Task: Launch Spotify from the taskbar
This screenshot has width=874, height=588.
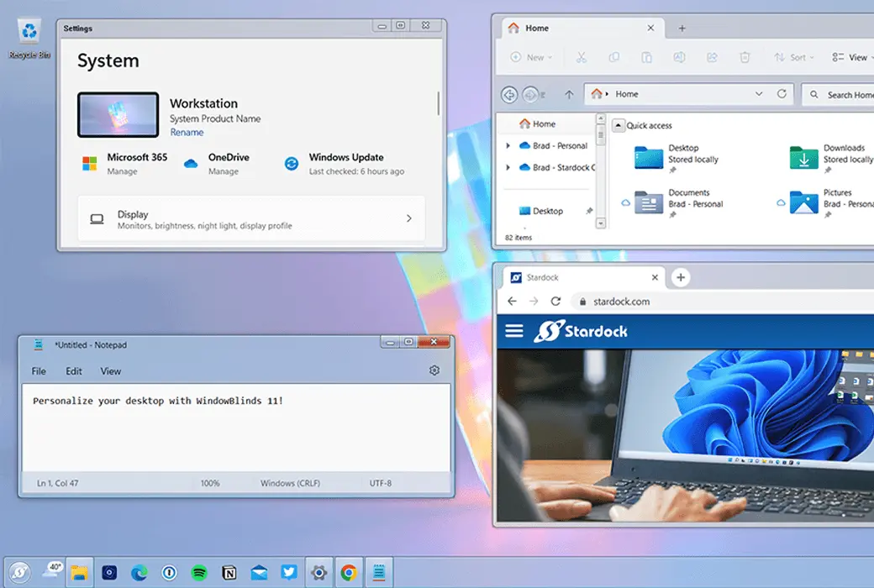Action: click(x=199, y=572)
